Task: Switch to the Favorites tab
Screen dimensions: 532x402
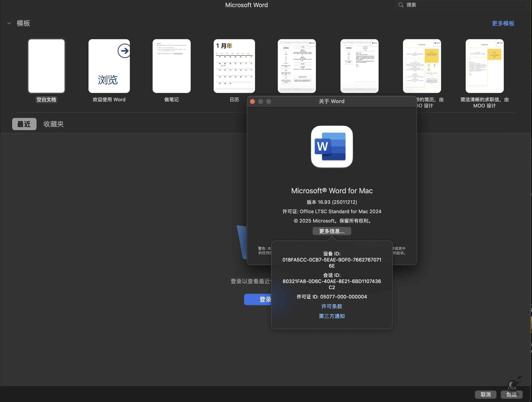Action: (53, 124)
